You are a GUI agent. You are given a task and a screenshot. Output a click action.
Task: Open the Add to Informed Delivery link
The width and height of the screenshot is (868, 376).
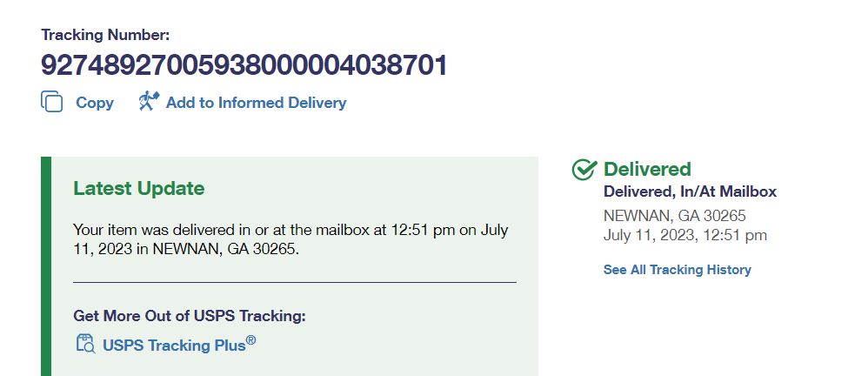point(256,103)
